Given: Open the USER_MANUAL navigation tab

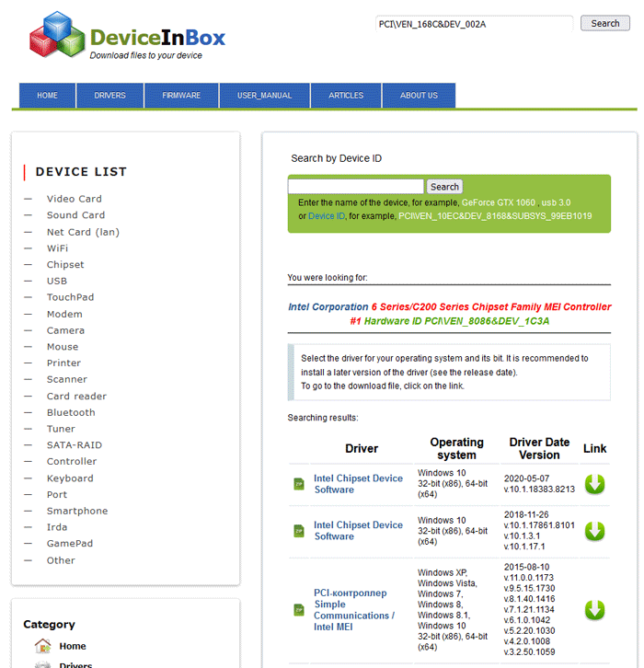Looking at the screenshot, I should [265, 96].
